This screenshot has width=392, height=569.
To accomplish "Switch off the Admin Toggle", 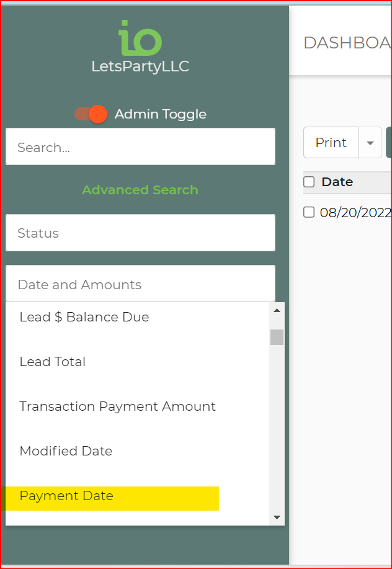I will click(x=91, y=114).
